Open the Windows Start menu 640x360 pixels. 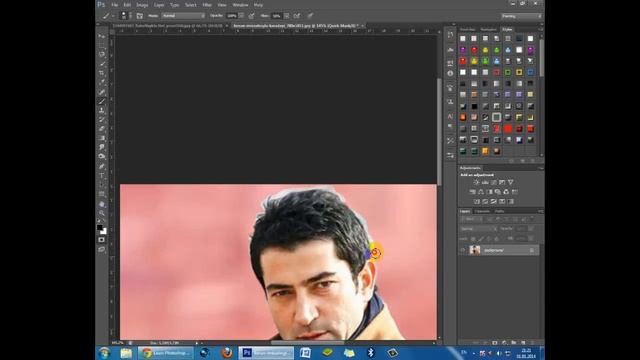coord(104,353)
